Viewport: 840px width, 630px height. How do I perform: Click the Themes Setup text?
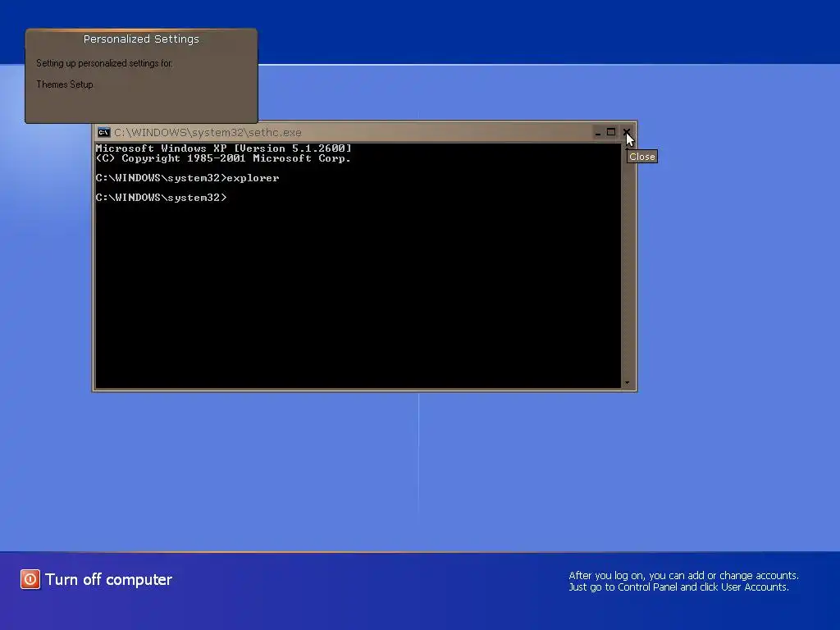65,84
